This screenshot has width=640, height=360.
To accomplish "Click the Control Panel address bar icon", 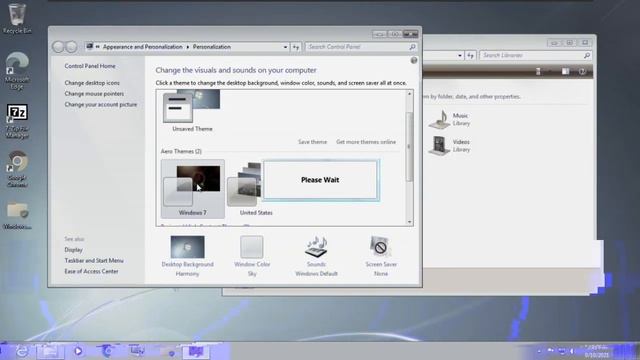I will [x=90, y=47].
